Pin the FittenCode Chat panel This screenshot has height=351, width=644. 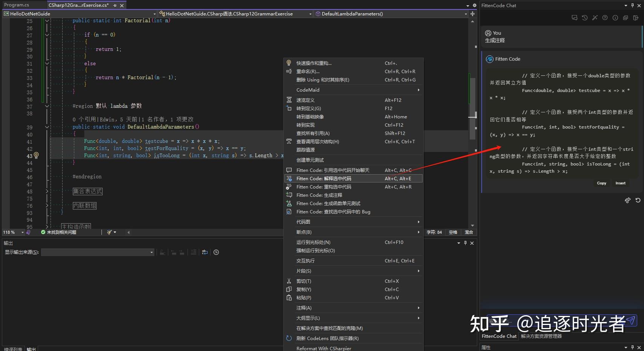[x=632, y=5]
